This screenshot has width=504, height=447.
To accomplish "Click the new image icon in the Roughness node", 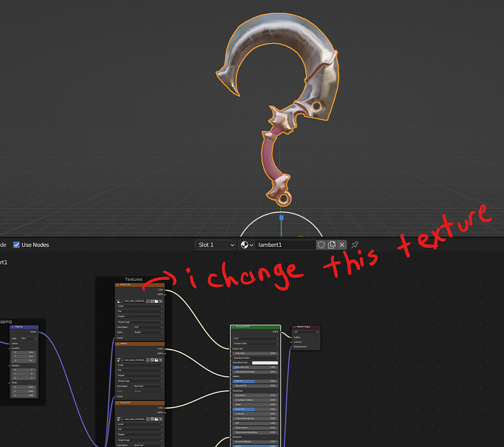I will tap(152, 419).
